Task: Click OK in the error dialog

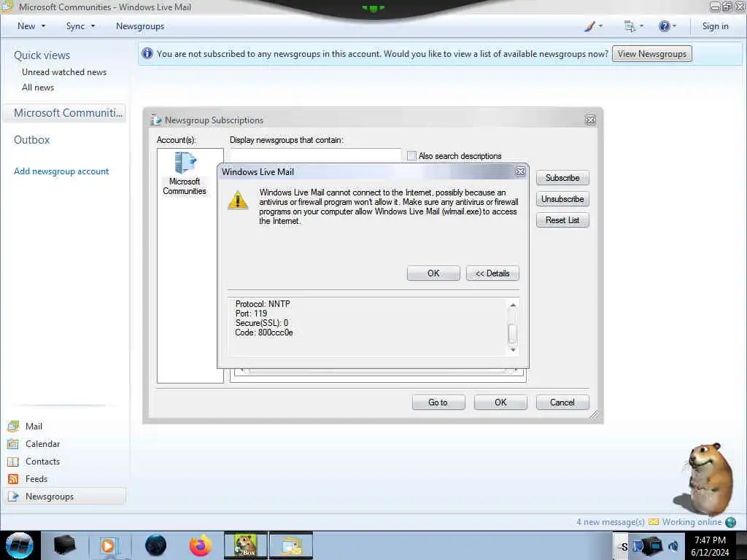Action: [433, 273]
